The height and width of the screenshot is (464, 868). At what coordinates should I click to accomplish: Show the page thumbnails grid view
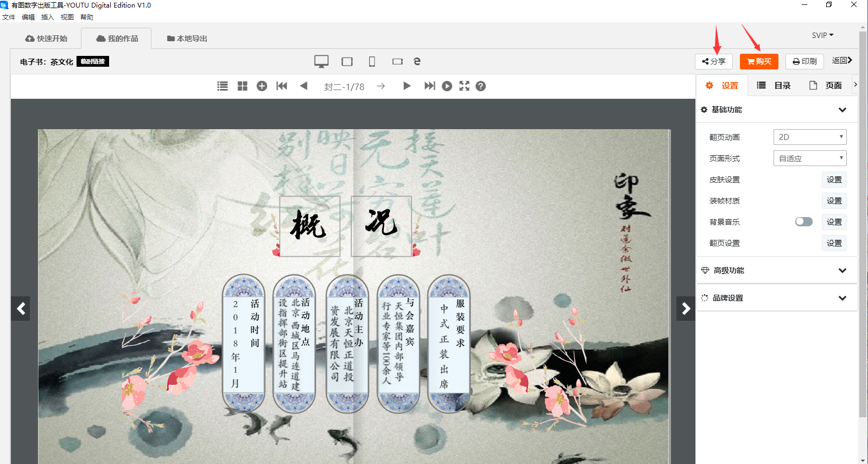(242, 86)
